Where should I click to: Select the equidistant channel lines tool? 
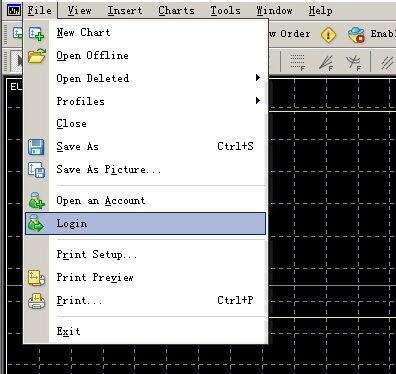387,62
